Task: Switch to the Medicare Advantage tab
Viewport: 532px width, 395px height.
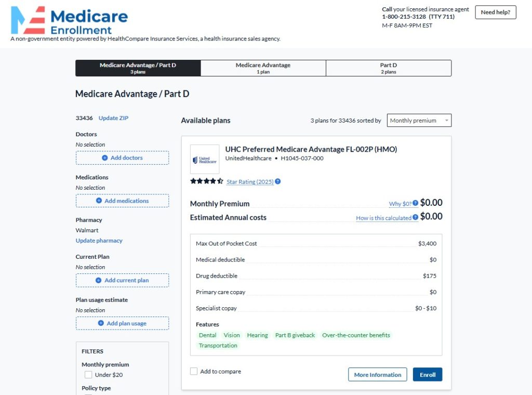Action: point(263,68)
